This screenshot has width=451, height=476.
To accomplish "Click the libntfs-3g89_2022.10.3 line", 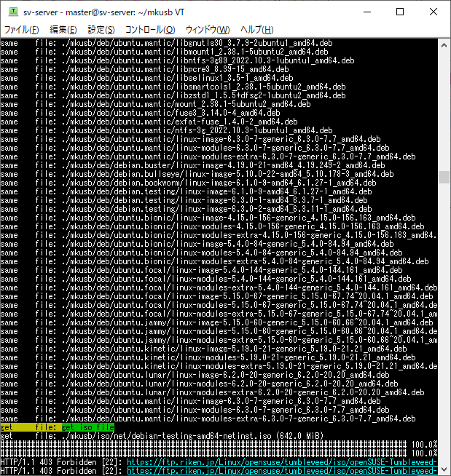I will [x=177, y=60].
